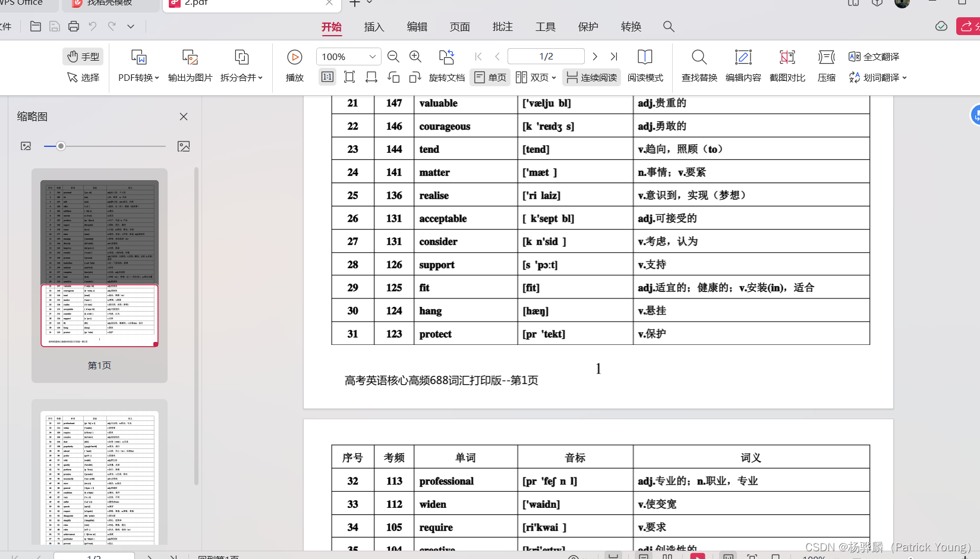Select the 手型 hand tool

click(x=83, y=56)
